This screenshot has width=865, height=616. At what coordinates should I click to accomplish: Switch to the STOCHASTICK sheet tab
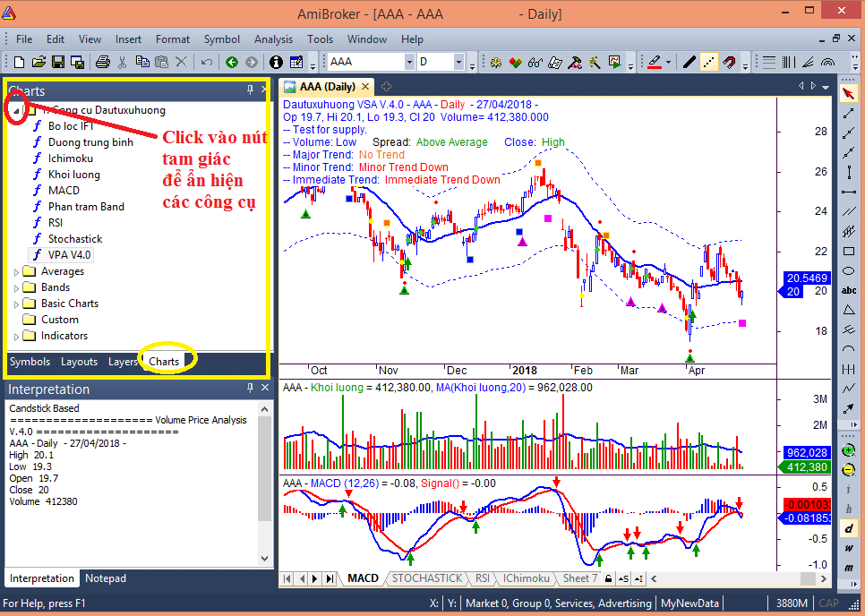pyautogui.click(x=427, y=578)
